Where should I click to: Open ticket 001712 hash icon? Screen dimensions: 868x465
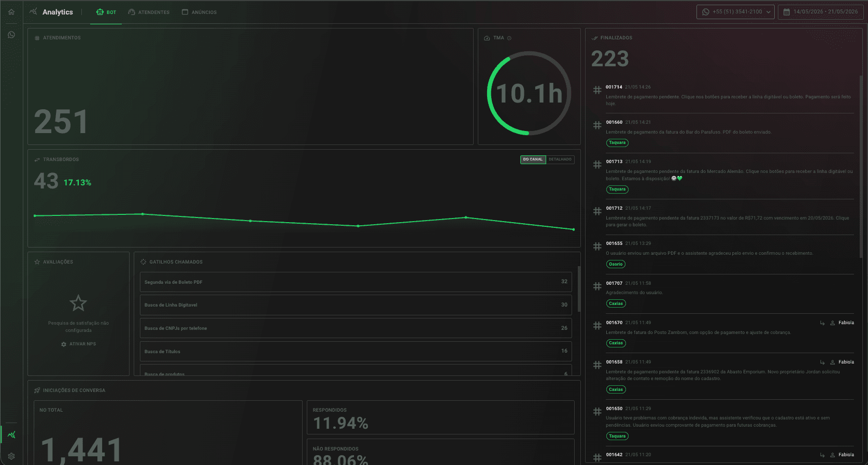coord(597,211)
